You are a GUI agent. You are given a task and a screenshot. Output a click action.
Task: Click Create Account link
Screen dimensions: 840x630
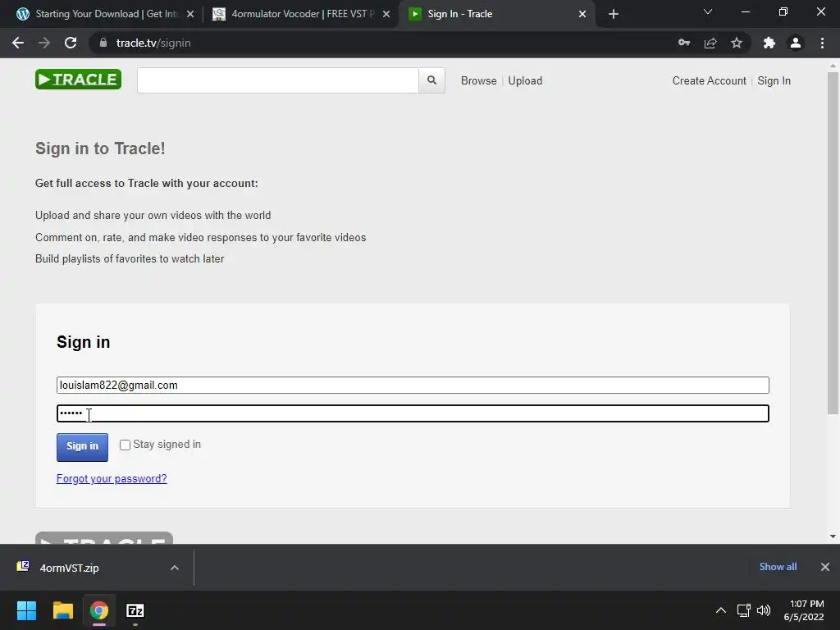pyautogui.click(x=710, y=80)
